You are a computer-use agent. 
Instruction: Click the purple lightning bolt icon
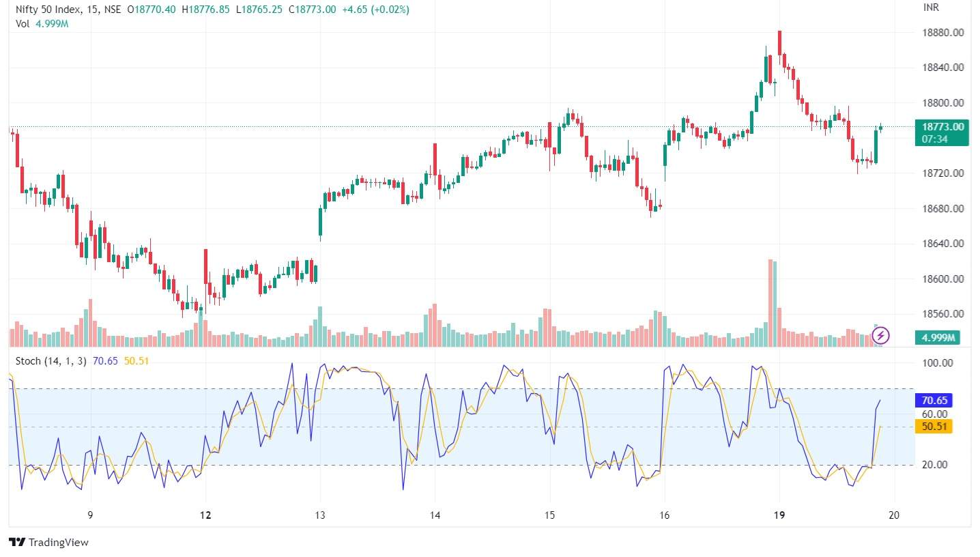point(881,335)
